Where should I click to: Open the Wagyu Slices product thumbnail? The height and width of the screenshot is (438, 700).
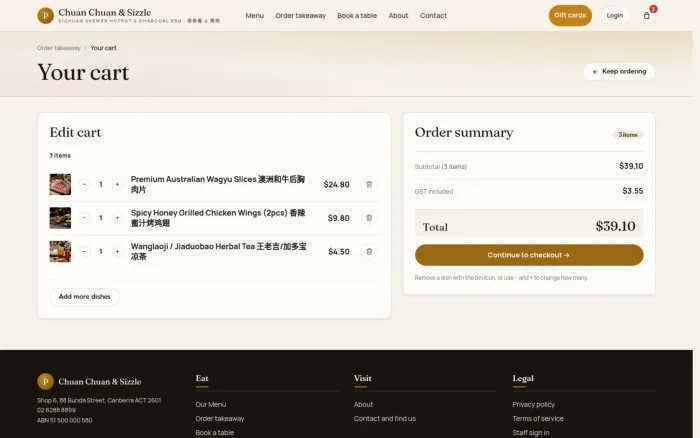[60, 184]
